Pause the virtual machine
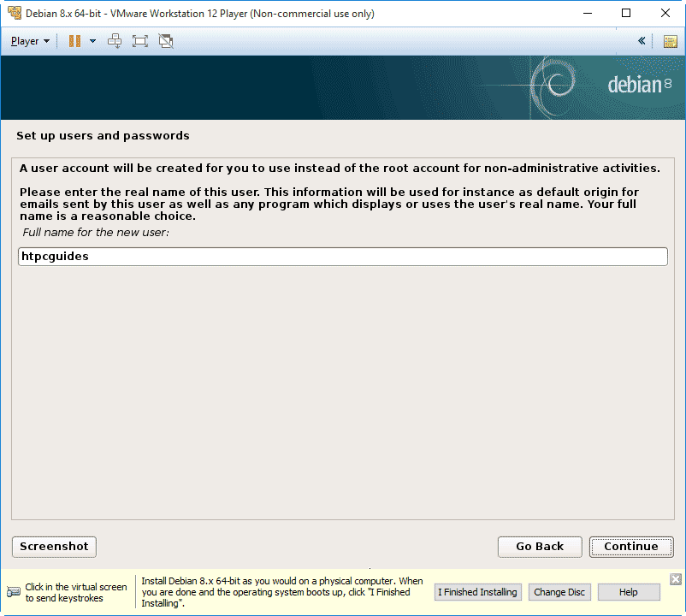The height and width of the screenshot is (616, 686). pyautogui.click(x=74, y=41)
